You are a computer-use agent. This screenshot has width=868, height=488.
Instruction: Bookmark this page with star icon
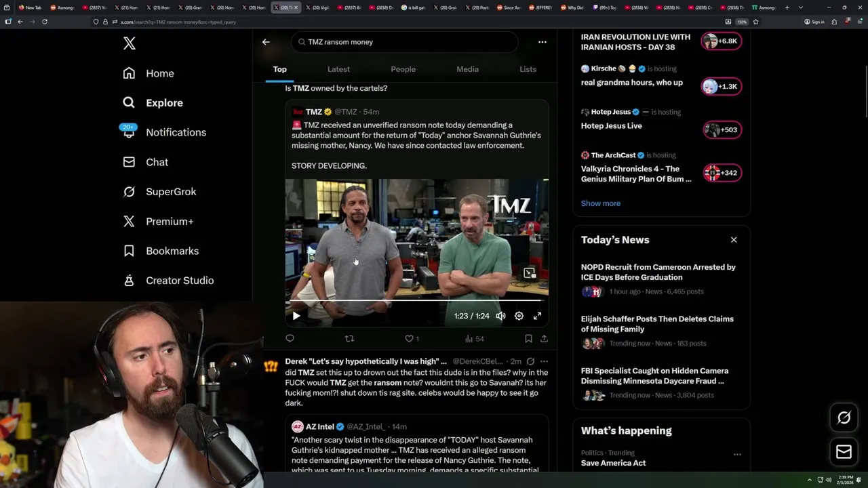(x=755, y=22)
